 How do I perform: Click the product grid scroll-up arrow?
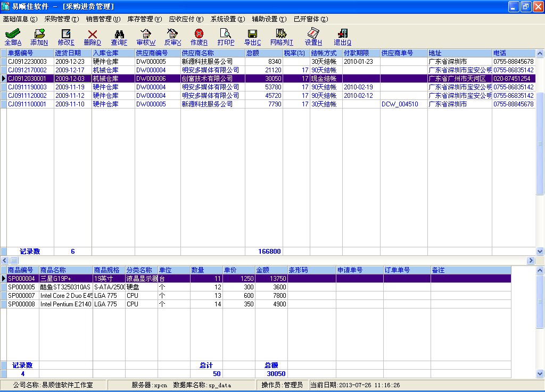pyautogui.click(x=540, y=270)
